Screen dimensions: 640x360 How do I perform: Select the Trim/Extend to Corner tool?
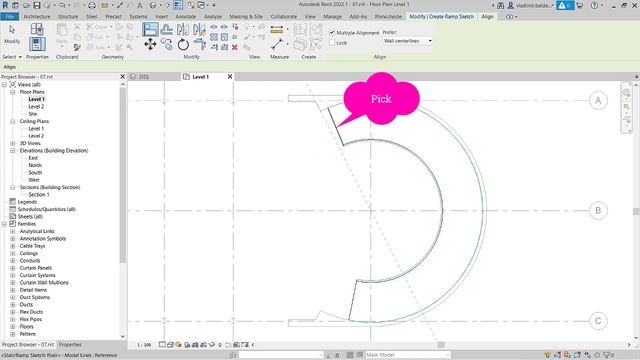pyautogui.click(x=199, y=44)
